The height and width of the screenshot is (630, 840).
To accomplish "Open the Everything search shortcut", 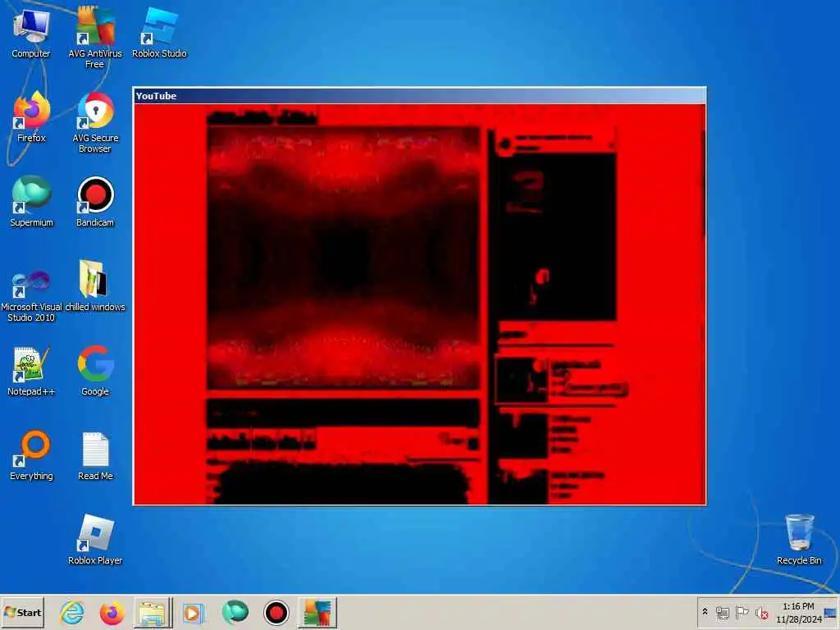I will pyautogui.click(x=31, y=455).
